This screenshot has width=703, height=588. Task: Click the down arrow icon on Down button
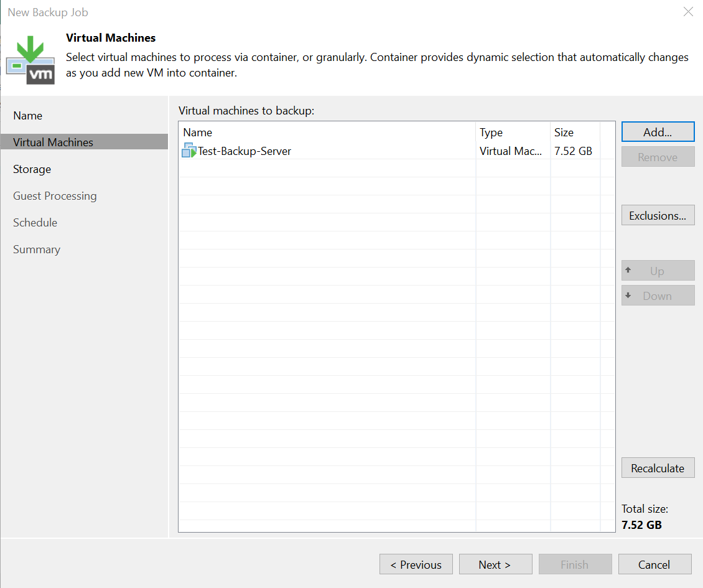point(628,296)
